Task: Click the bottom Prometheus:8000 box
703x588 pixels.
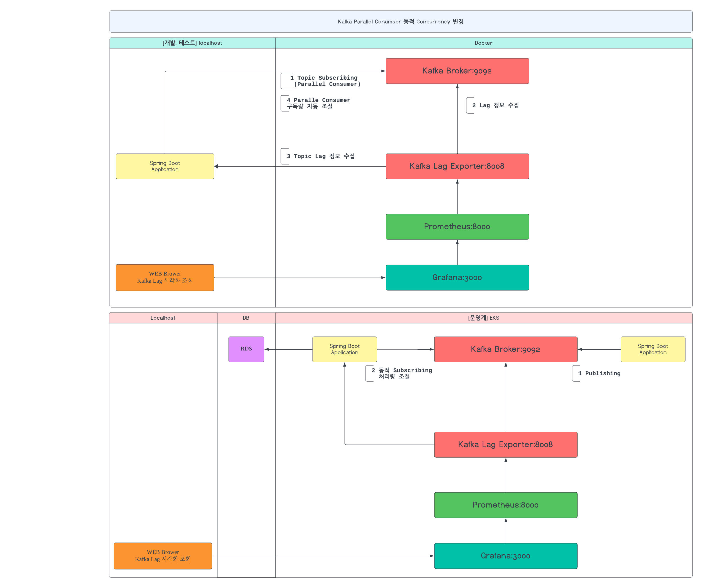Action: [505, 505]
